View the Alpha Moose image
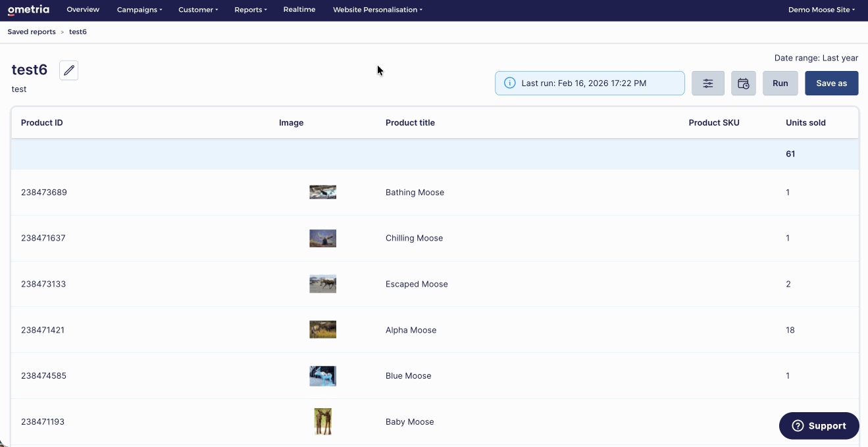 point(323,329)
